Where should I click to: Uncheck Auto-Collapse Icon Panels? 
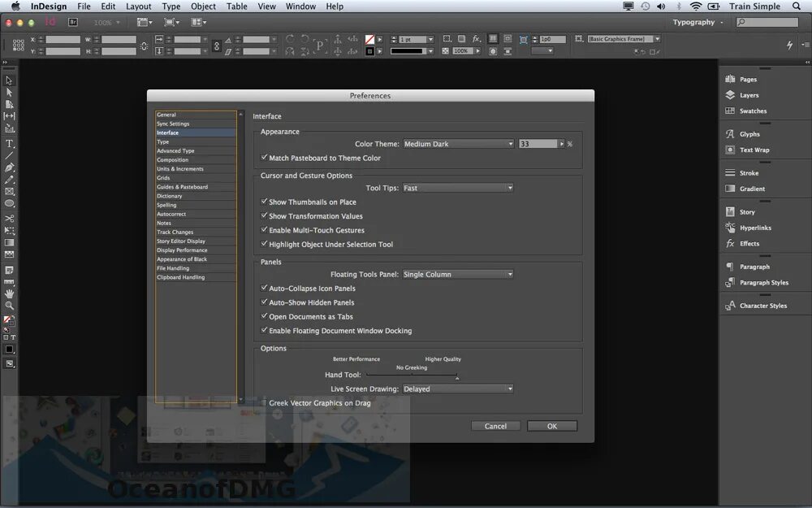[264, 288]
